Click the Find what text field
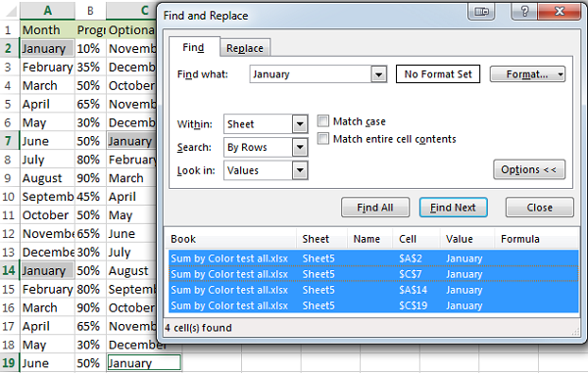This screenshot has height=373, width=588. 311,74
